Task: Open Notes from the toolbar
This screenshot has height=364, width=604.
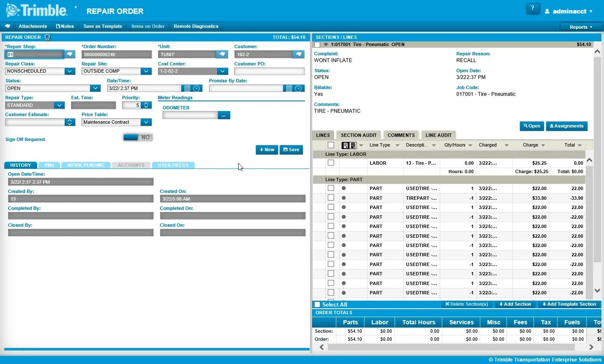Action: tap(65, 26)
